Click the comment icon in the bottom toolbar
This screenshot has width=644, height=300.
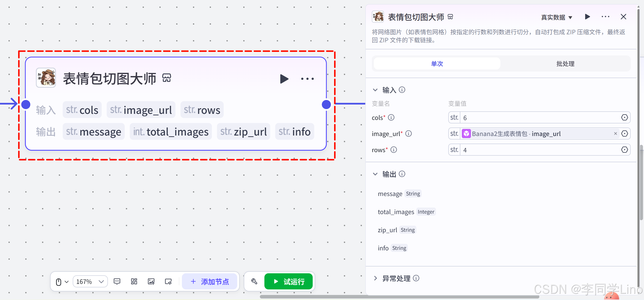click(x=117, y=281)
